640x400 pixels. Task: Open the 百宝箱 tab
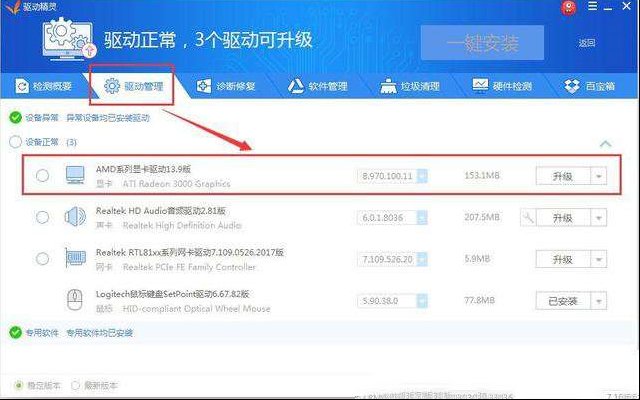coord(590,86)
